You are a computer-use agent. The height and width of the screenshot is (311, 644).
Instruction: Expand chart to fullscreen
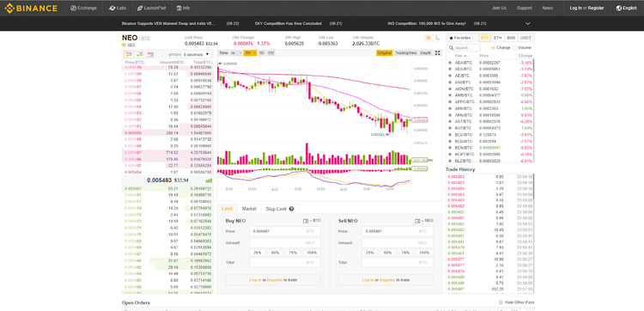coord(437,53)
